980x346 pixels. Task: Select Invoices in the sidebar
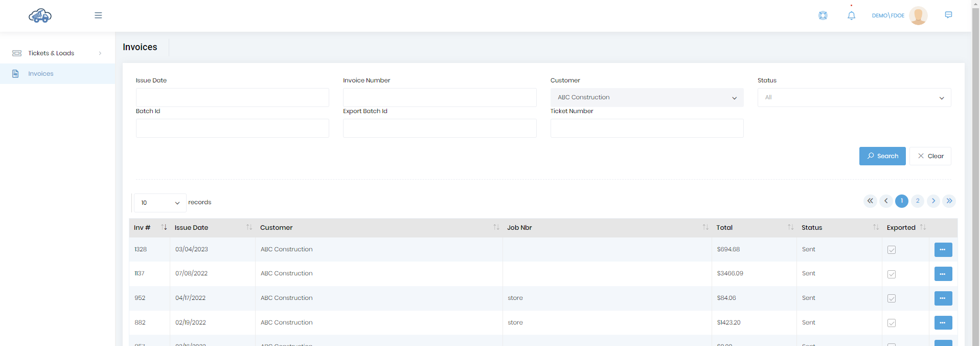[57, 74]
